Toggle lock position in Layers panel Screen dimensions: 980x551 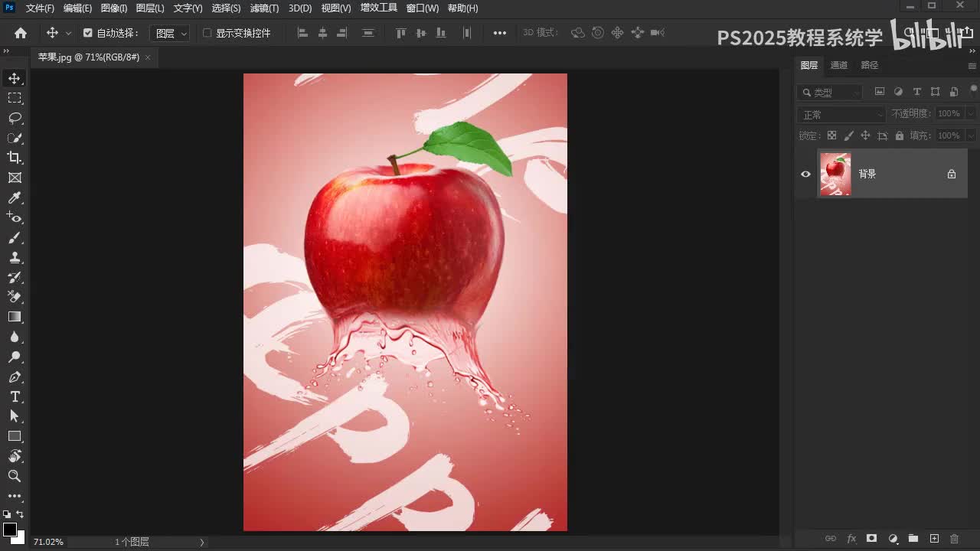(x=865, y=135)
